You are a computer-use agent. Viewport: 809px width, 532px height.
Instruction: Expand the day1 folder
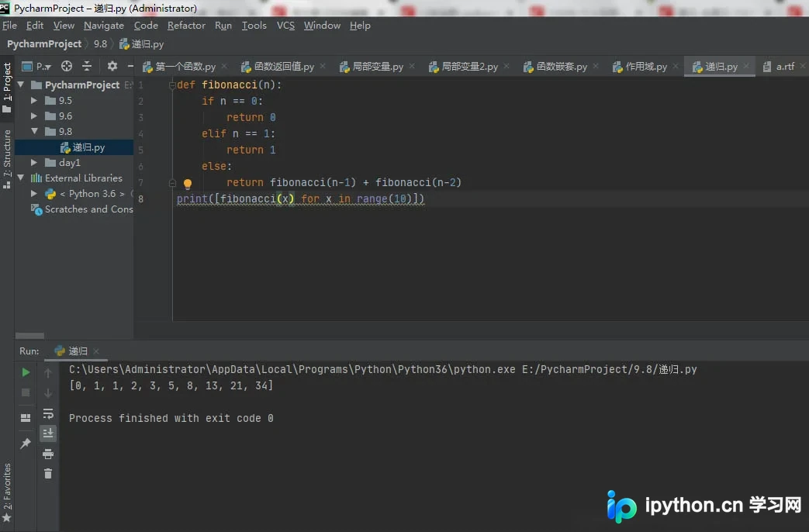(34, 163)
